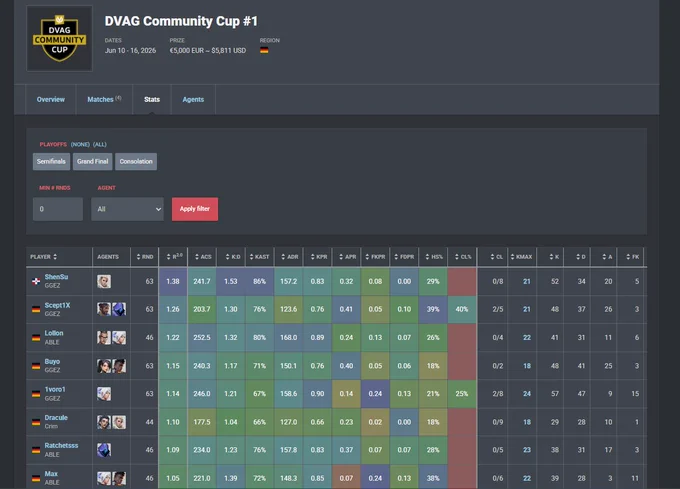Open Ratchetsss player profile link
680x489 pixels.
[61, 446]
